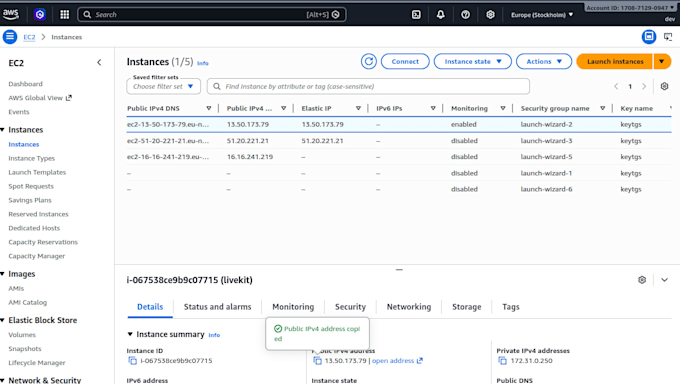
Task: Open the notifications bell
Action: pyautogui.click(x=441, y=14)
